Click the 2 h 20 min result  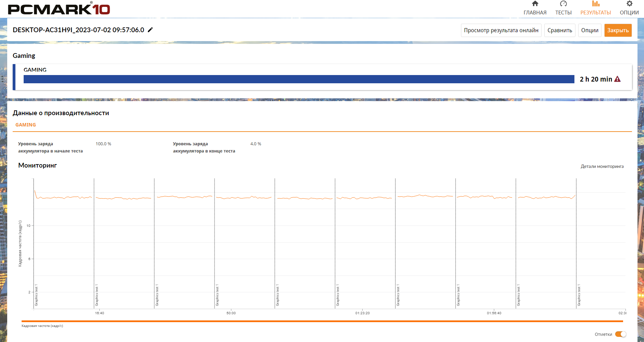coord(596,79)
